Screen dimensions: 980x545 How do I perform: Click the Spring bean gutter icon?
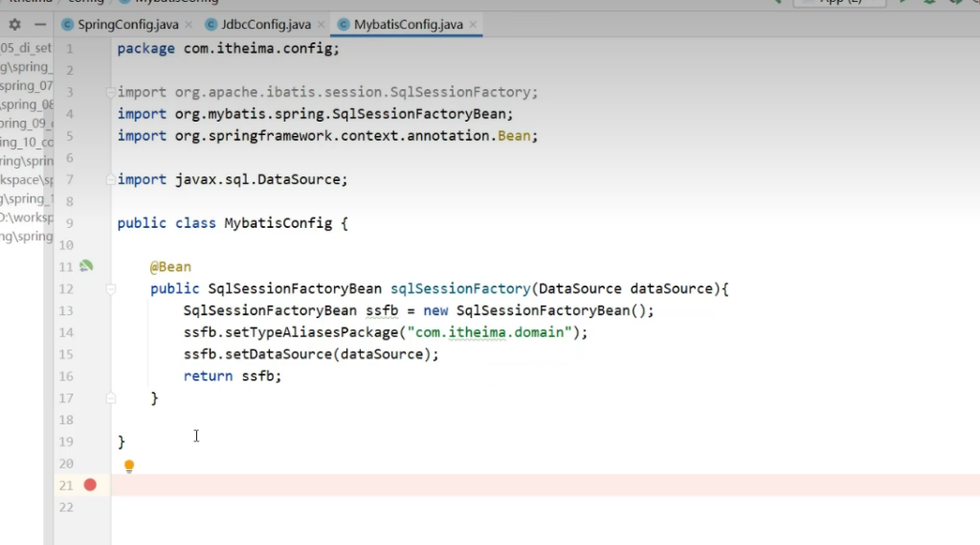pos(86,266)
